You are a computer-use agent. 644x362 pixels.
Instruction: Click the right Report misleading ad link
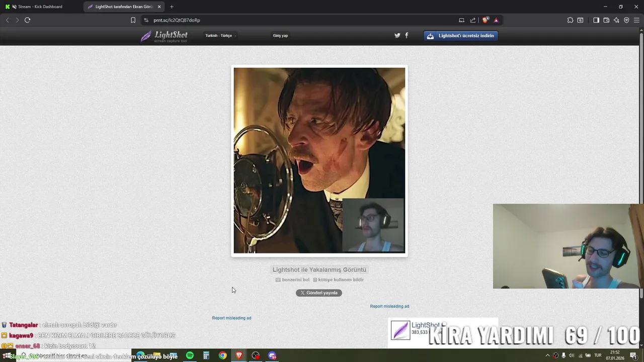(389, 306)
